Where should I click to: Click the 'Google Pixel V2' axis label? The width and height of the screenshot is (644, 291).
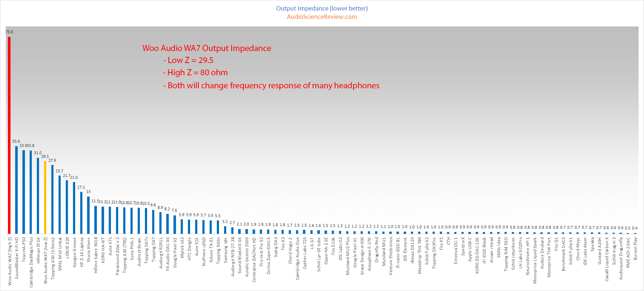175,253
